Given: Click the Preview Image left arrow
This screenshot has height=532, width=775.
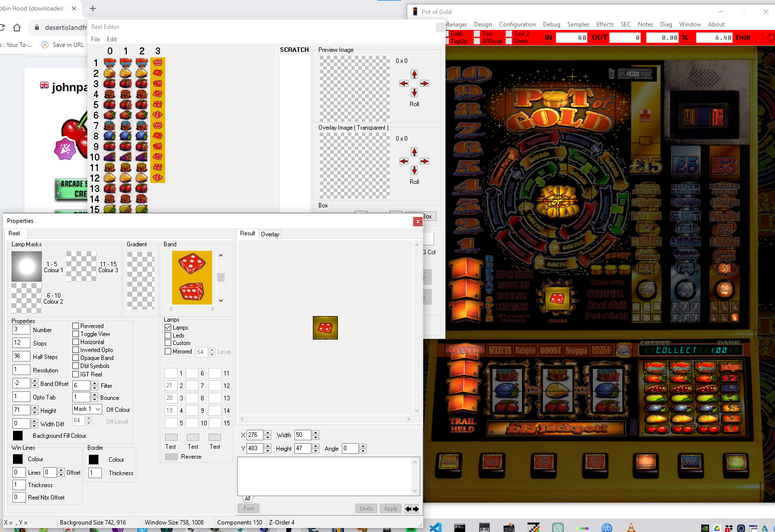Looking at the screenshot, I should pos(404,83).
